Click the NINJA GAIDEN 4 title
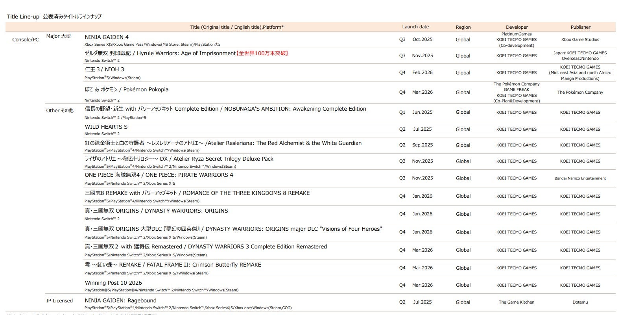Image resolution: width=644 pixels, height=315 pixels. click(107, 37)
